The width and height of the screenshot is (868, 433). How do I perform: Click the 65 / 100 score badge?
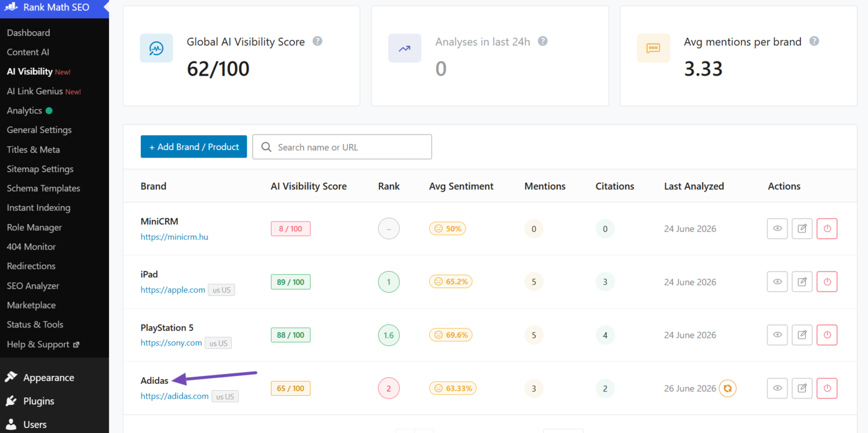pos(291,388)
